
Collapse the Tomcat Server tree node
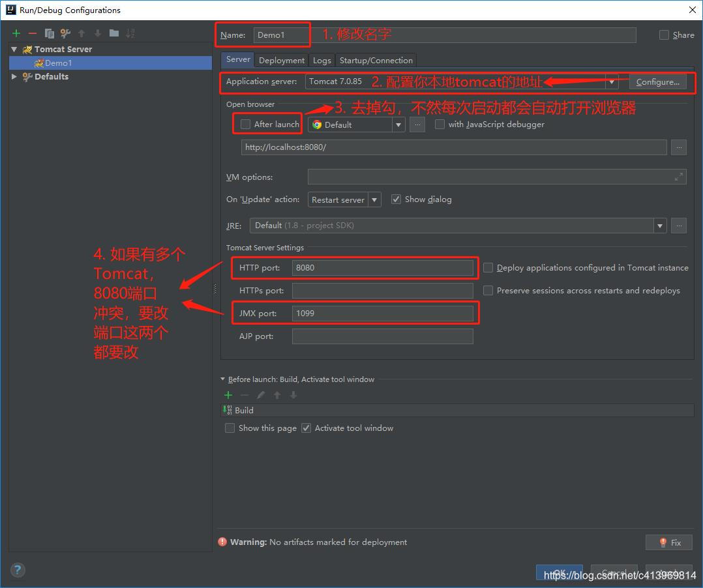click(14, 50)
